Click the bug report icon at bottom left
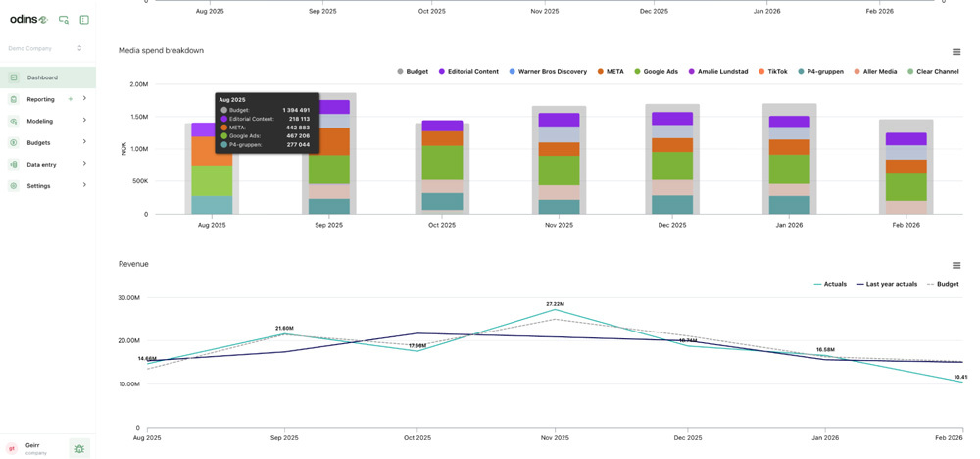The height and width of the screenshot is (459, 980). click(79, 448)
